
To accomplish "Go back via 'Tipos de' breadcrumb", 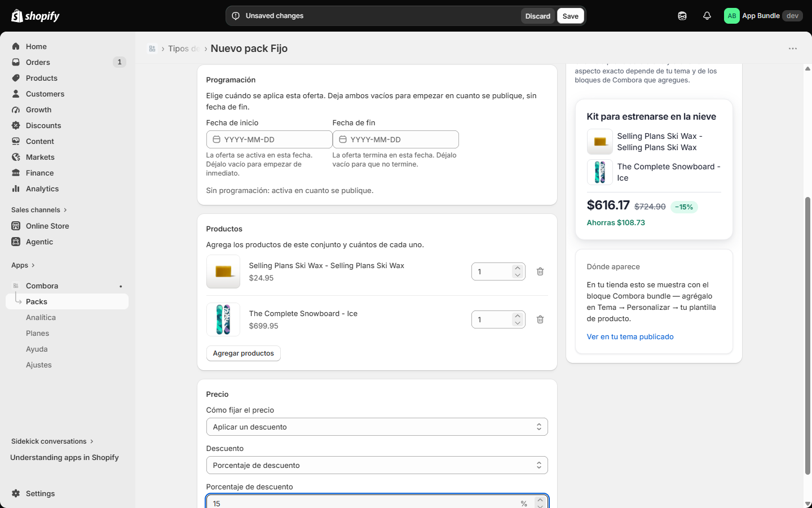I will coord(184,49).
